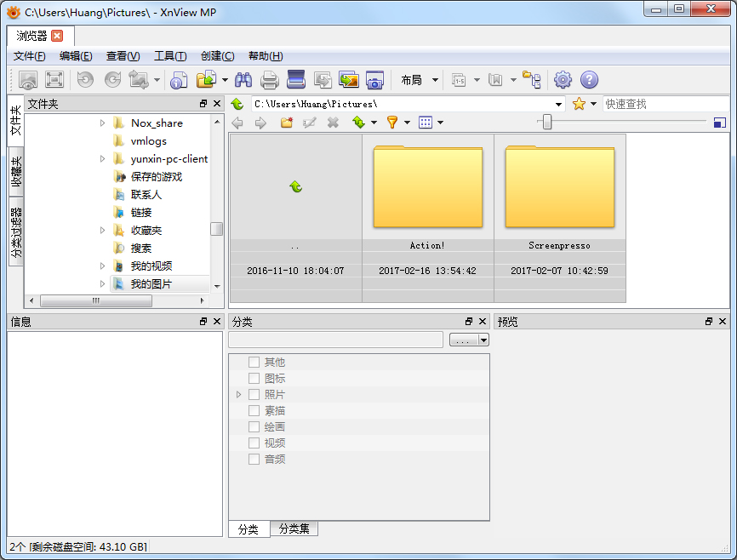The width and height of the screenshot is (737, 560).
Task: Open the 查看(V) menu
Action: [123, 56]
